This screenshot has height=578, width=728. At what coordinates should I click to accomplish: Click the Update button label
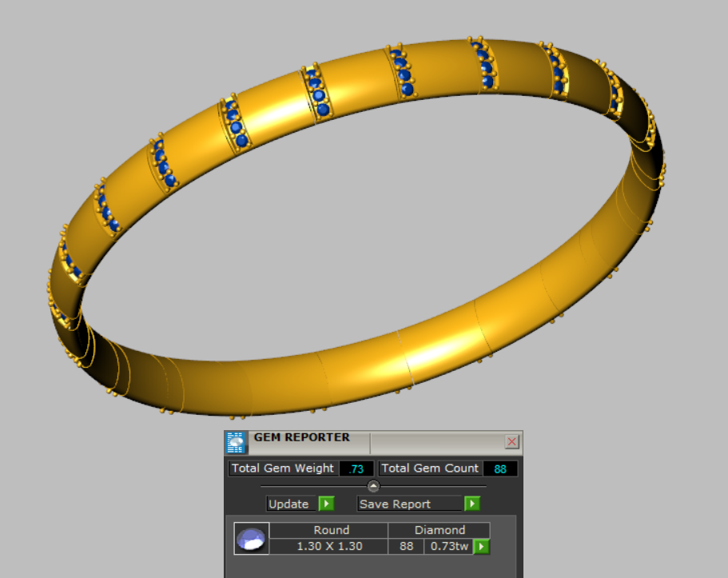(288, 504)
